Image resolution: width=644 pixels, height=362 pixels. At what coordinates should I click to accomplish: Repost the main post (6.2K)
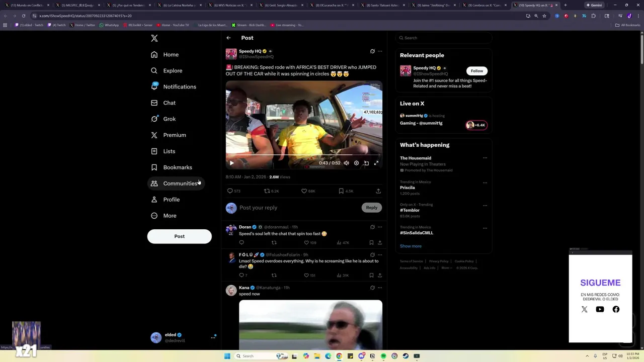pos(272,191)
